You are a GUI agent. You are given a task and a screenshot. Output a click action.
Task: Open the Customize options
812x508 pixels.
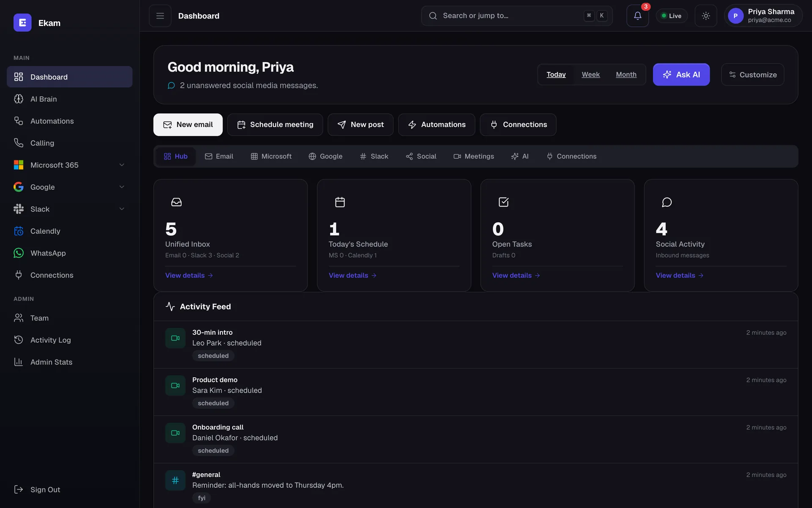[x=752, y=75]
